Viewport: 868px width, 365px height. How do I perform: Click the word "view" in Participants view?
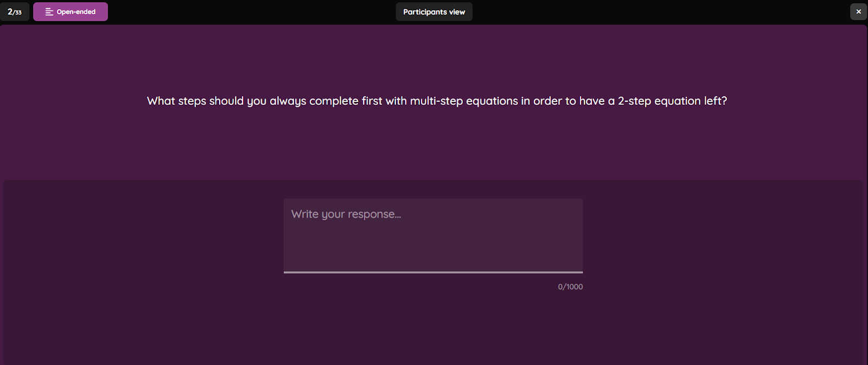(457, 12)
